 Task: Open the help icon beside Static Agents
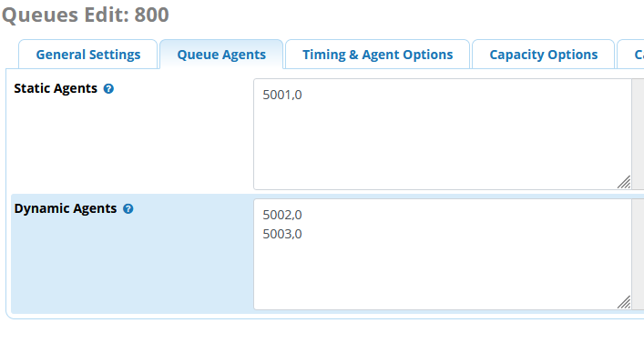coord(108,88)
